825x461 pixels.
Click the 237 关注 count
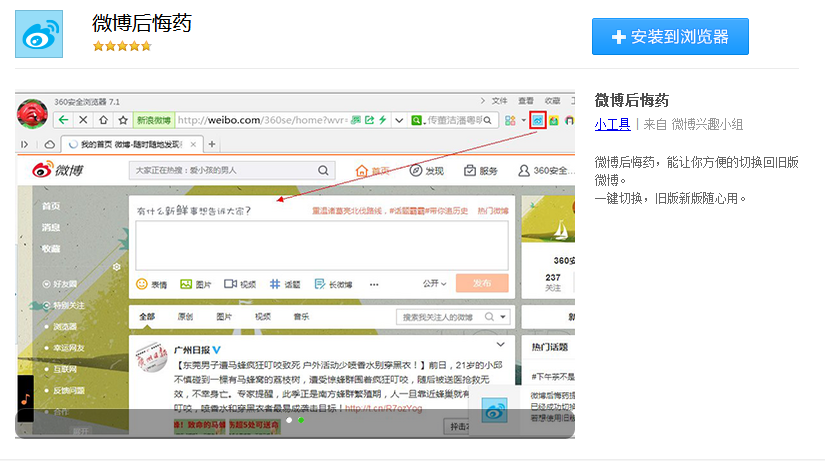(553, 282)
